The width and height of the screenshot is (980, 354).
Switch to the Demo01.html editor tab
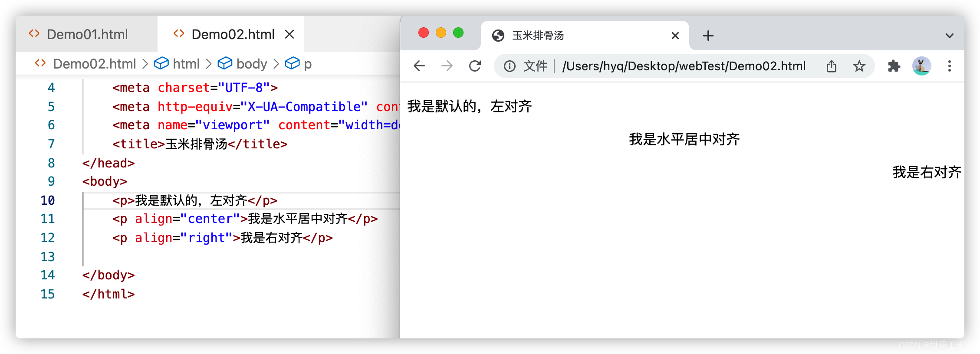(x=86, y=34)
